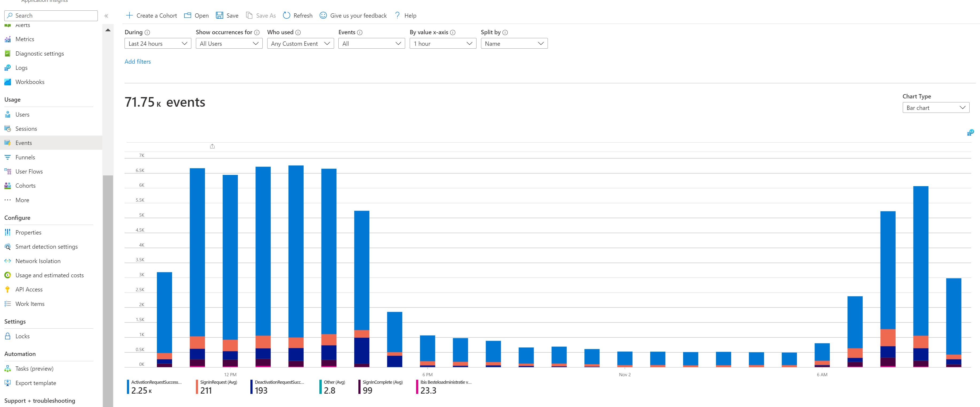The width and height of the screenshot is (980, 407).
Task: Click the Locks padlock icon
Action: point(7,336)
